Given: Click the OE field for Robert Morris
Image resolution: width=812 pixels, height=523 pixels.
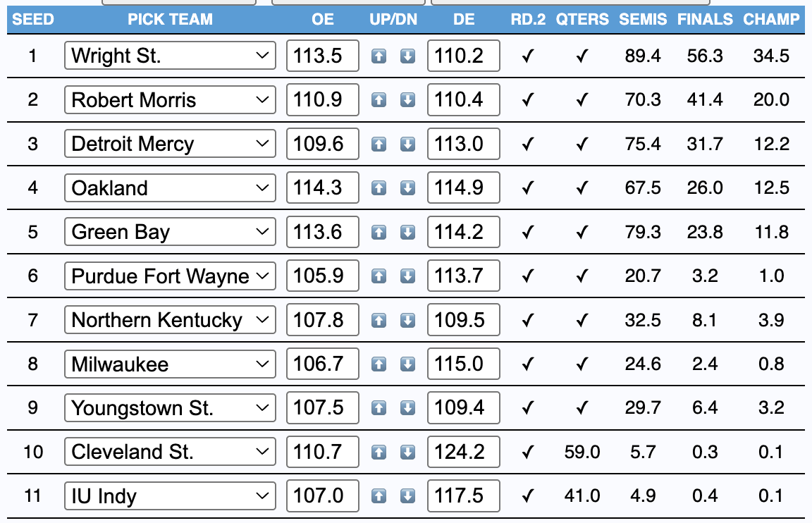Looking at the screenshot, I should (x=322, y=100).
